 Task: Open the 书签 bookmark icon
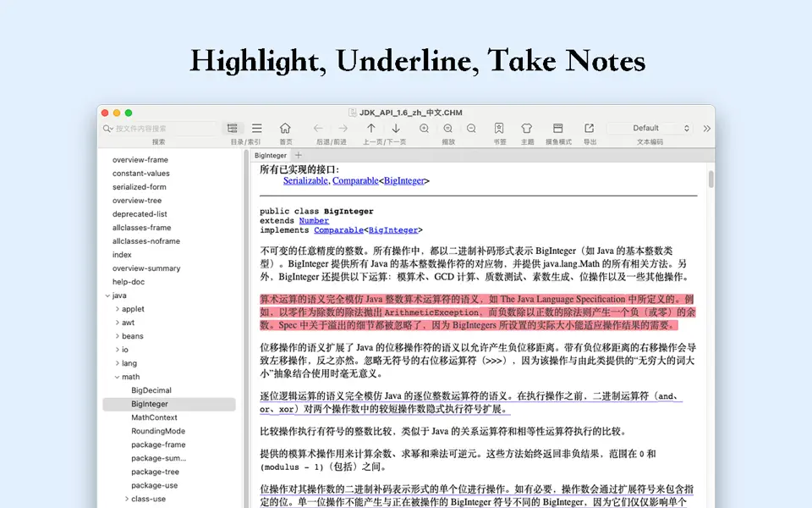click(500, 127)
